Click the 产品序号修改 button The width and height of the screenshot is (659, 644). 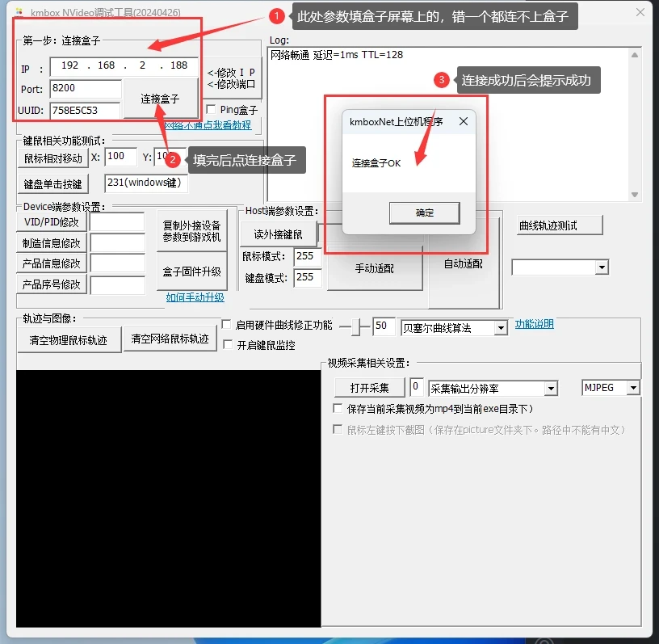coord(51,284)
